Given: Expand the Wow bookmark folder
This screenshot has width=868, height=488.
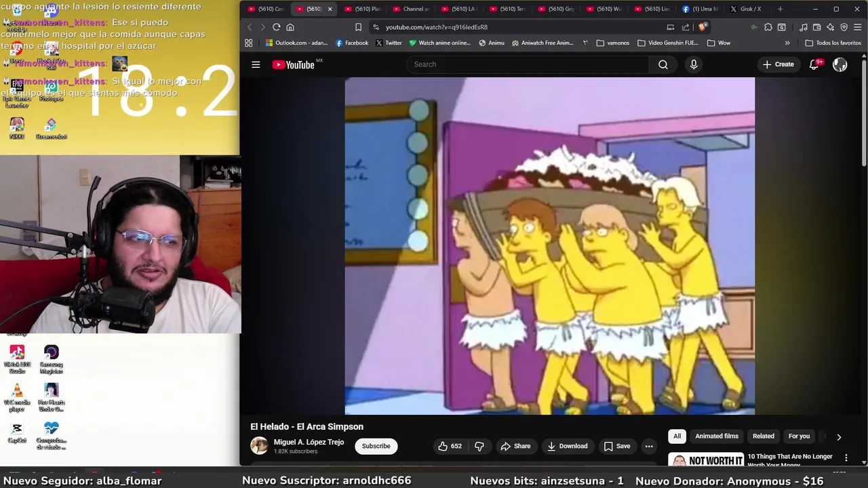Looking at the screenshot, I should tap(719, 43).
